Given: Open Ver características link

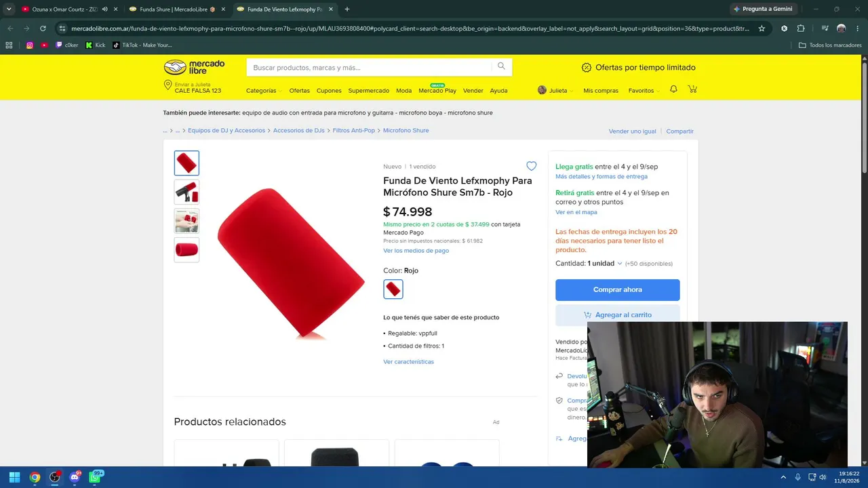Looking at the screenshot, I should (408, 362).
